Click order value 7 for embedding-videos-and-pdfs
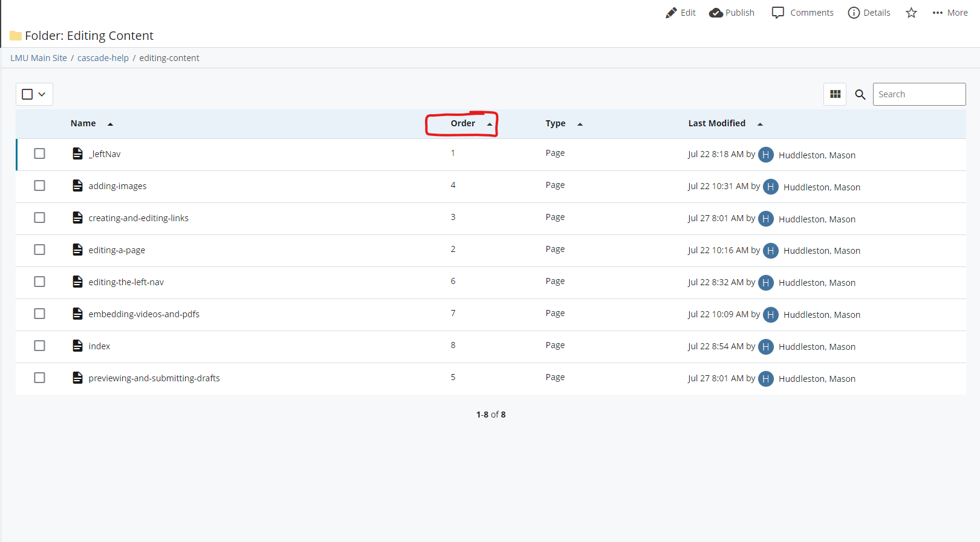Screen dimensions: 980x542 (x=453, y=313)
